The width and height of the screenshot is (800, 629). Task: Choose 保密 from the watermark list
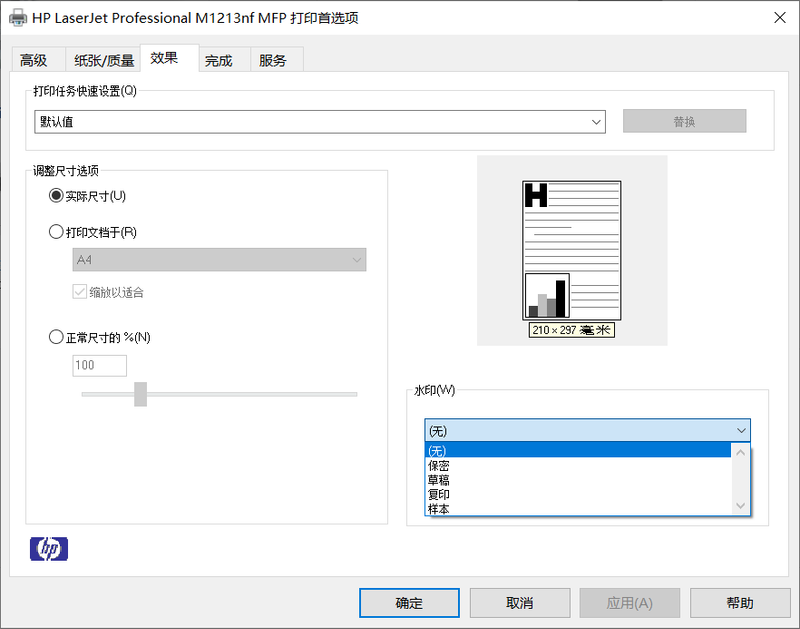point(439,465)
